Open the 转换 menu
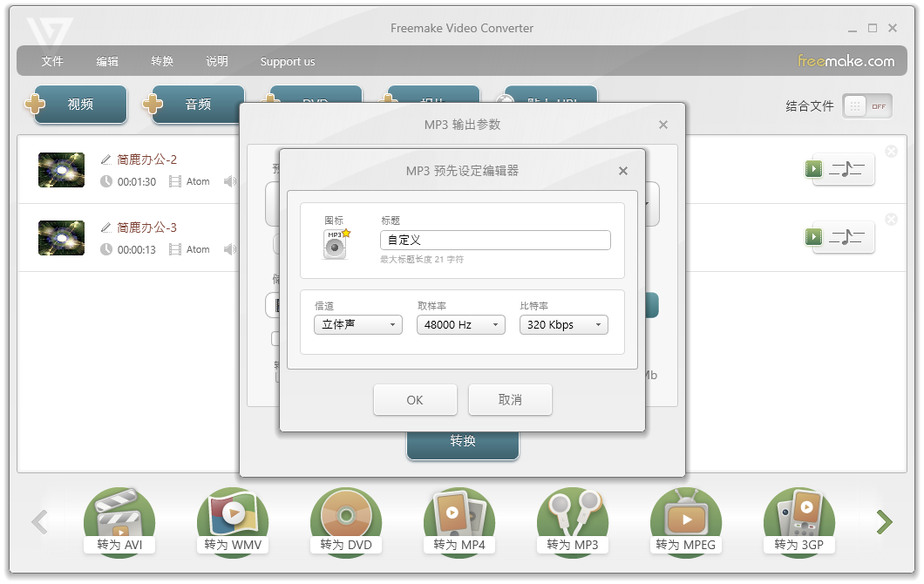 [x=162, y=61]
